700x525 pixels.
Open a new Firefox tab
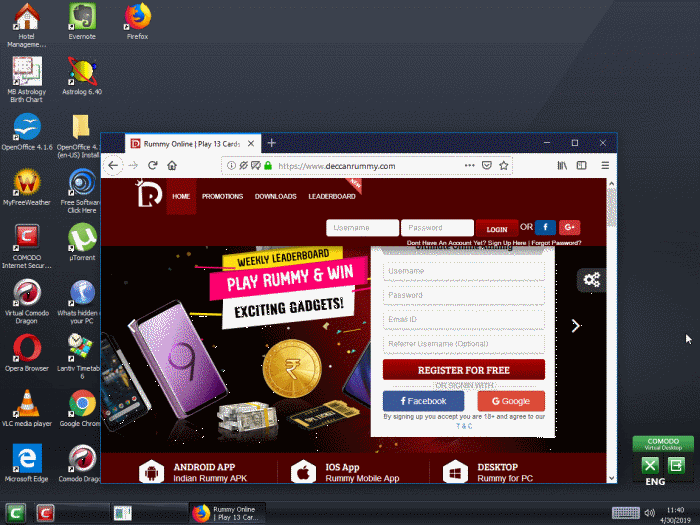[271, 143]
